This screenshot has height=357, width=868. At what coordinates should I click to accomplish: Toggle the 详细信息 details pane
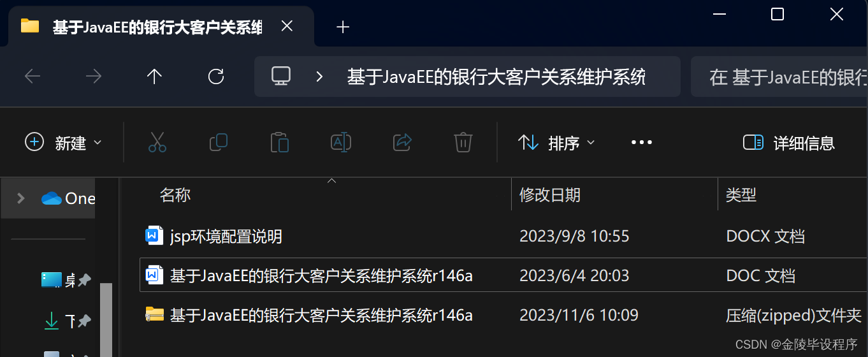coord(789,143)
